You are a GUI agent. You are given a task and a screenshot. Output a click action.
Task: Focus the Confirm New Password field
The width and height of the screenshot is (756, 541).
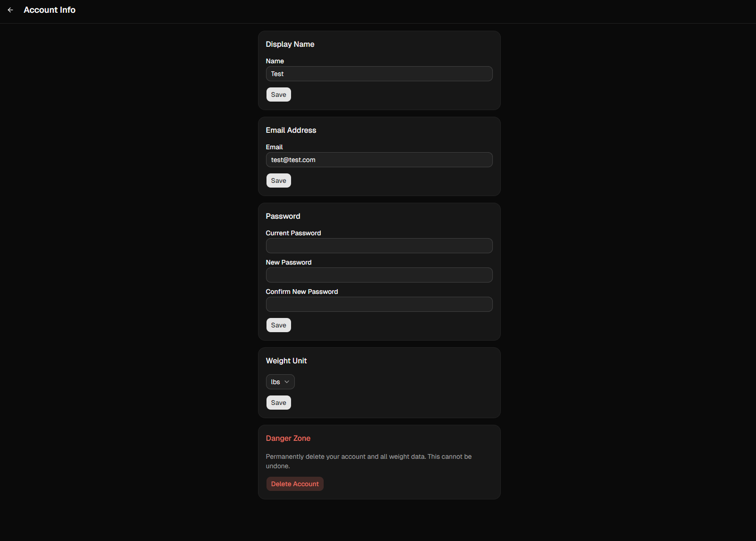coord(379,304)
